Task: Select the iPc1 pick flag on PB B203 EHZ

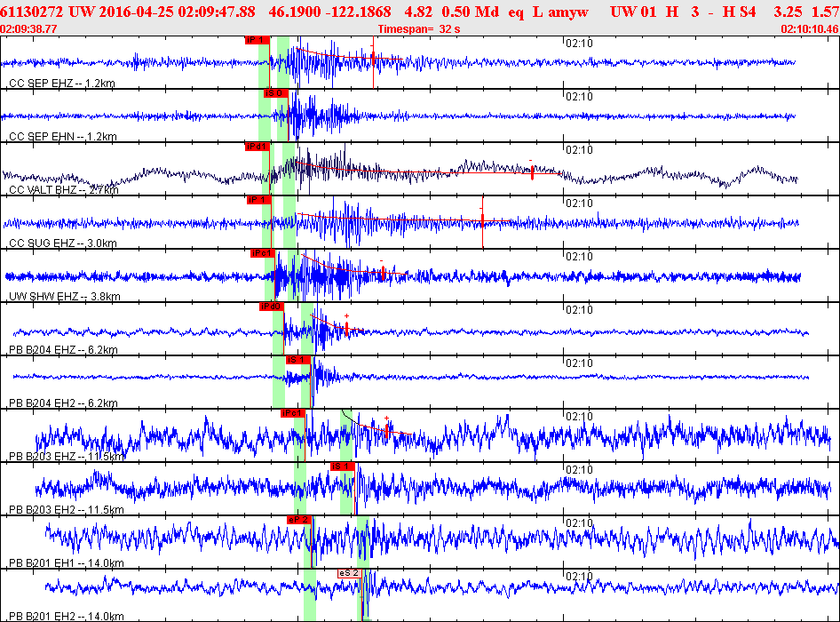Action: tap(292, 413)
